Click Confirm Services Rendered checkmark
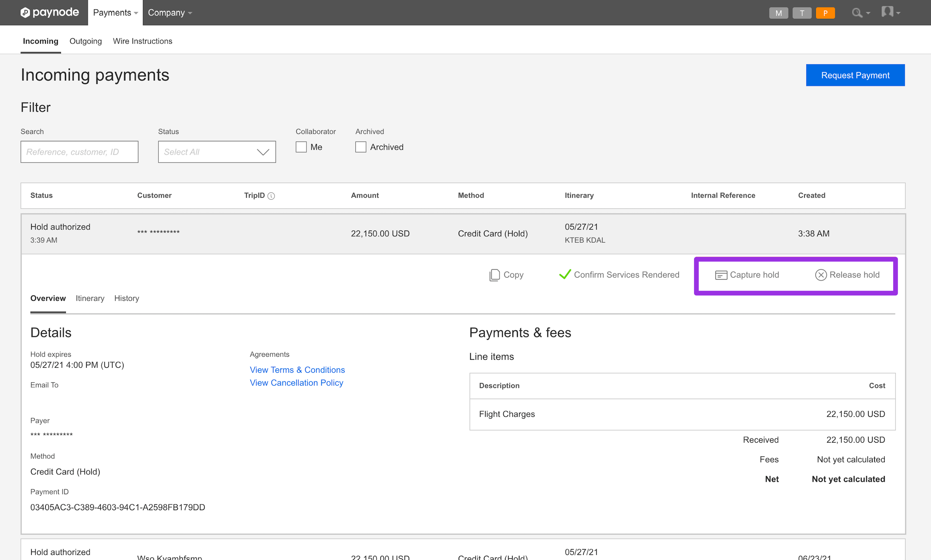 pos(565,274)
